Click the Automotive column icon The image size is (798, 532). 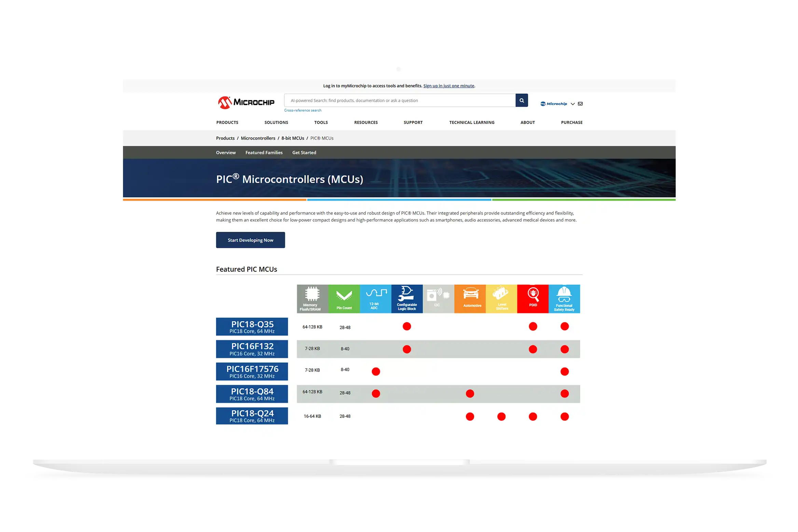(x=470, y=299)
